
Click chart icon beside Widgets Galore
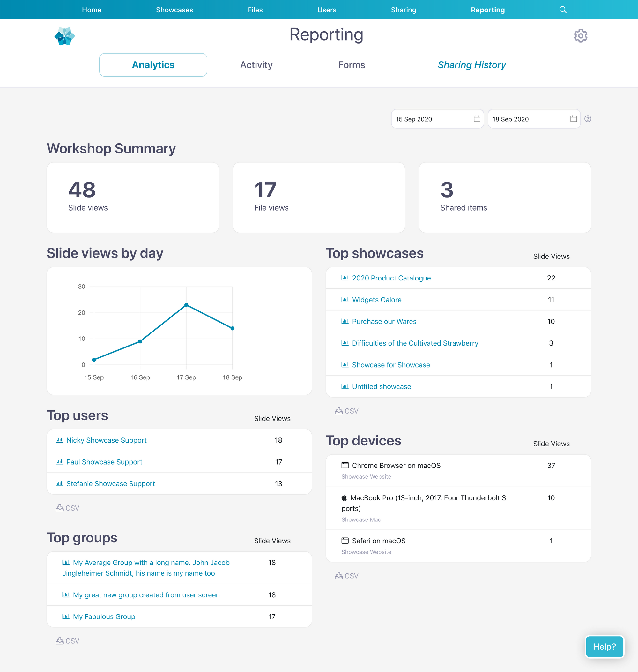345,300
